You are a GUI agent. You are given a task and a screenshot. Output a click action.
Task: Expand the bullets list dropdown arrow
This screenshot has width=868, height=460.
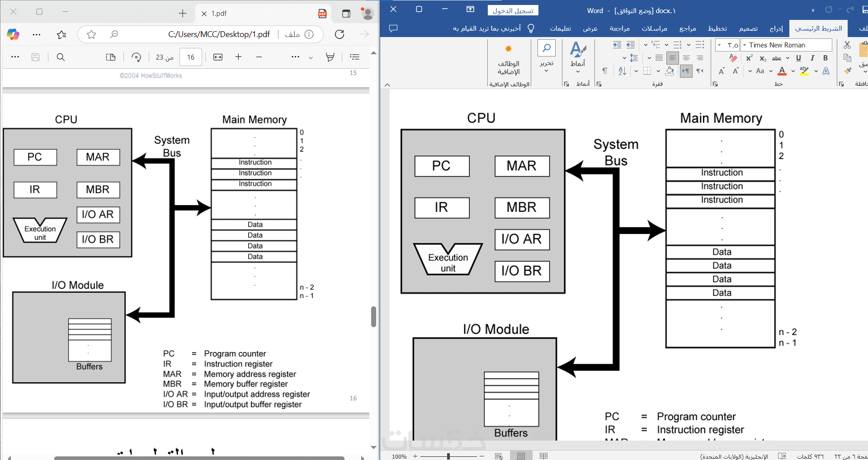pos(689,45)
